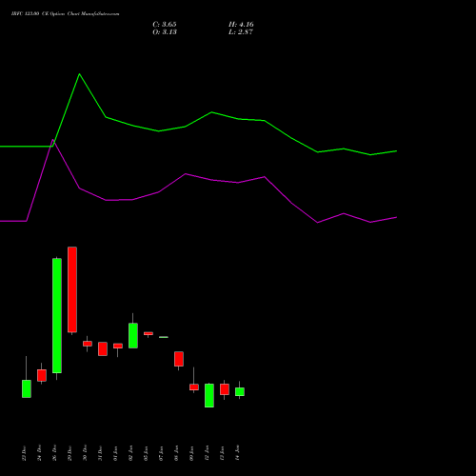Click the flat green candle for 07 Jan
This screenshot has width=476, height=476.
pyautogui.click(x=164, y=337)
